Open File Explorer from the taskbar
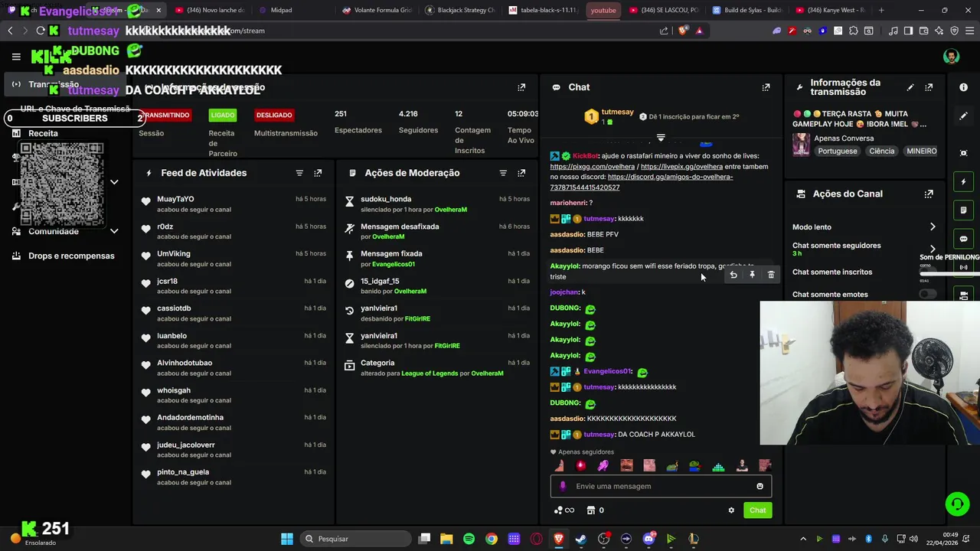This screenshot has width=980, height=551. [x=446, y=539]
